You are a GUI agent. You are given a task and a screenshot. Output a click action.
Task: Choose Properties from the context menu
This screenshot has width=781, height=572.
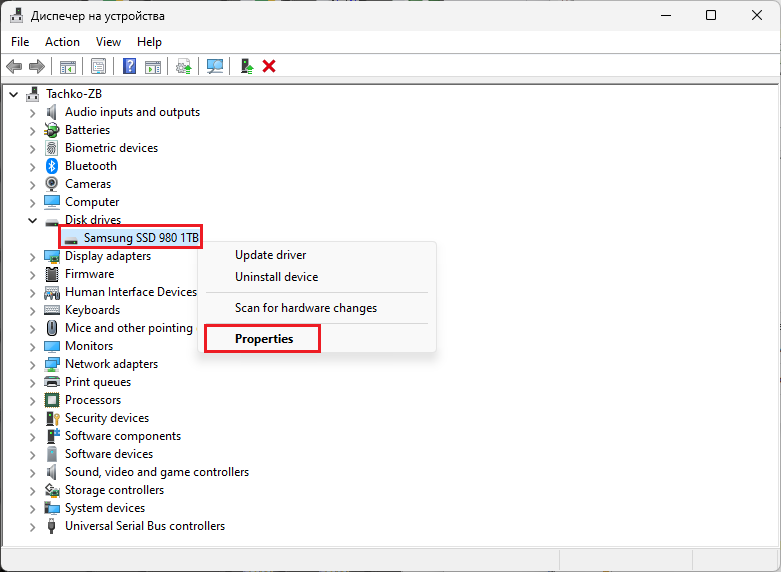click(264, 339)
